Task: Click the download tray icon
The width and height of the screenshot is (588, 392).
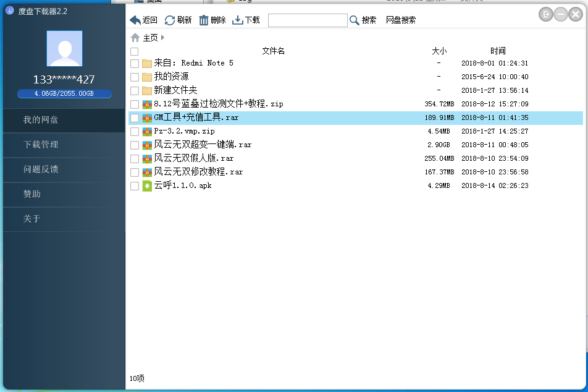Action: (x=237, y=20)
